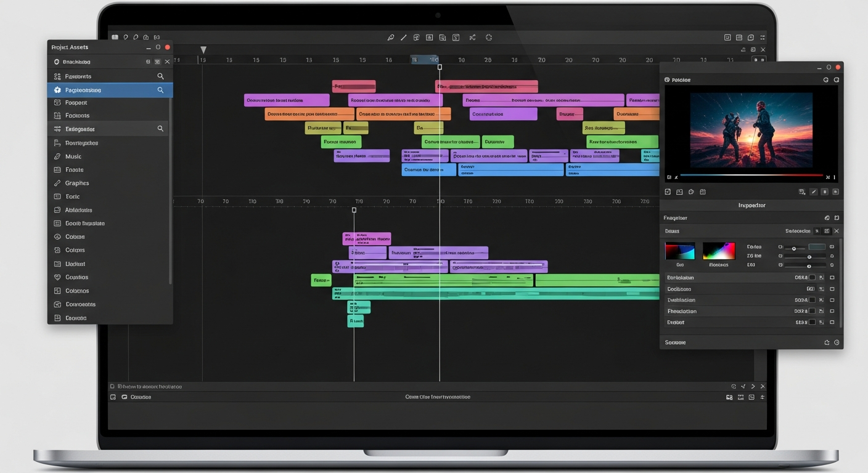Click the refresh icon in the preview panel header

(x=826, y=79)
